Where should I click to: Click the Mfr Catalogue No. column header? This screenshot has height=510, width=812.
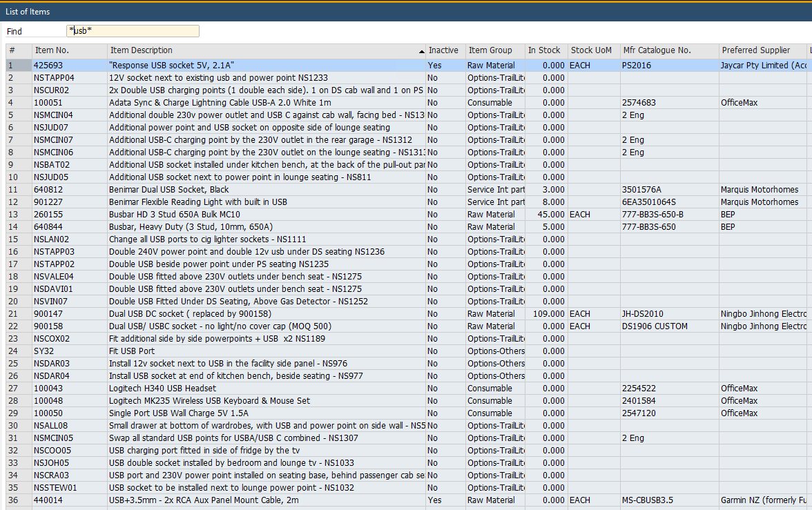click(x=657, y=50)
